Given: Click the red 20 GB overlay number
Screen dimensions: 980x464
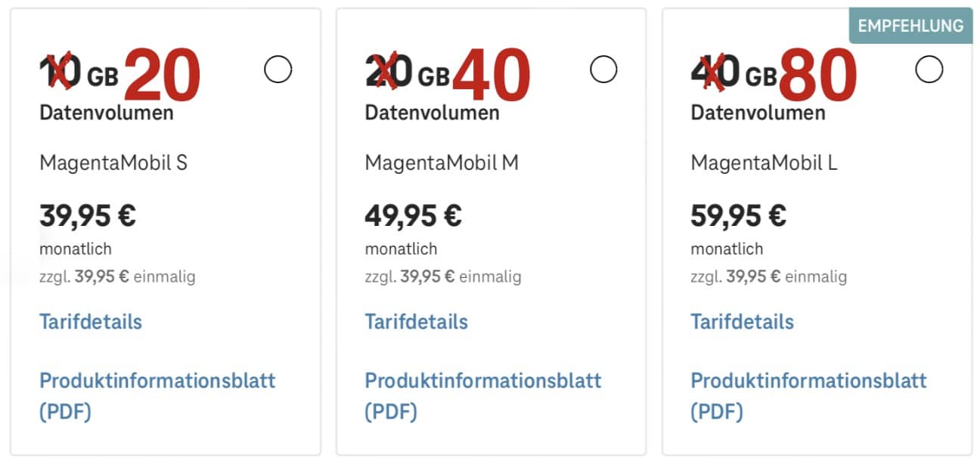Looking at the screenshot, I should [x=162, y=75].
